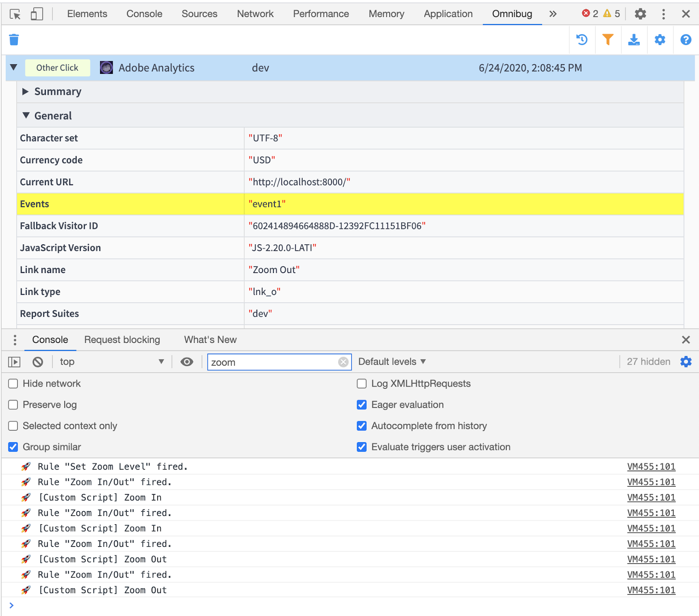Open Omnibug help question icon

(x=686, y=40)
